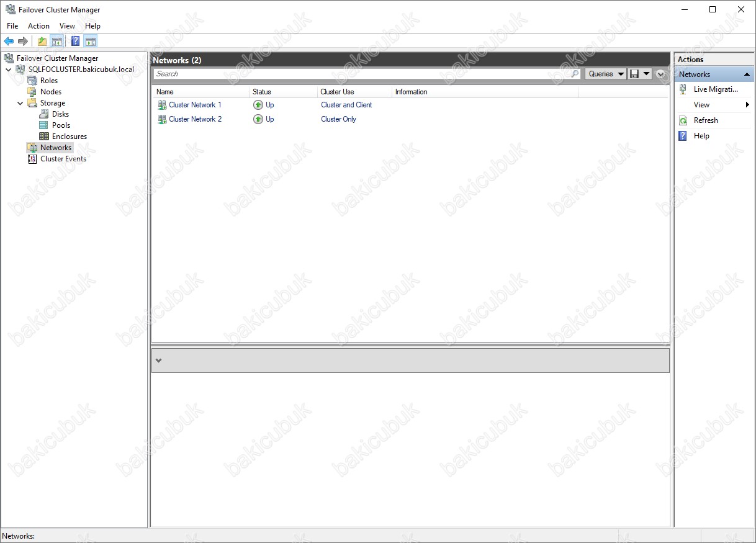Image resolution: width=756 pixels, height=543 pixels.
Task: Click the Cluster Network 1 row icon
Action: coord(162,105)
